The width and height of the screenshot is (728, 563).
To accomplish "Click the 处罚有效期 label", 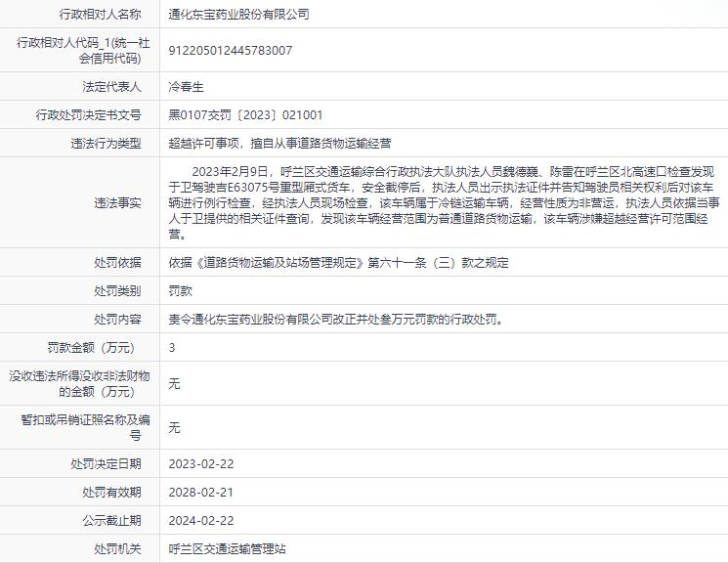I will click(x=111, y=493).
